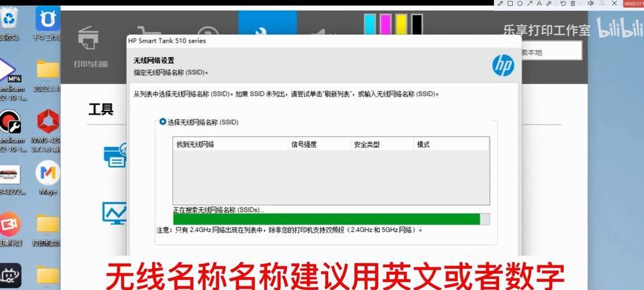Sort by the 信号强度 column header

[319, 144]
